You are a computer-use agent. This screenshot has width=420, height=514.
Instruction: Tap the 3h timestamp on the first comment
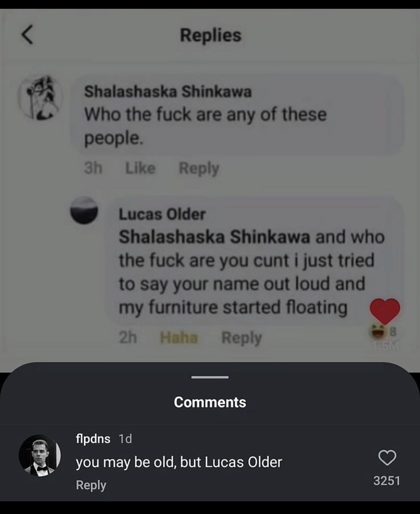click(93, 168)
